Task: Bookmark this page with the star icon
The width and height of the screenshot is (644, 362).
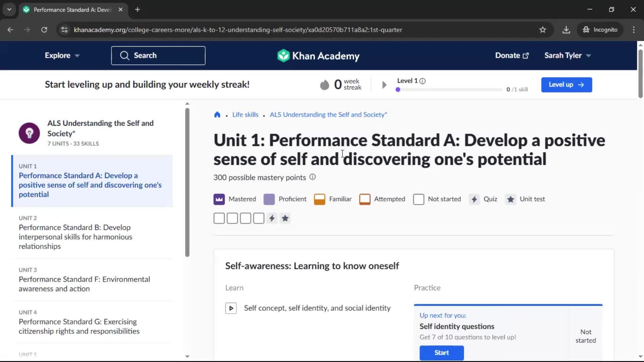Action: pos(542,30)
